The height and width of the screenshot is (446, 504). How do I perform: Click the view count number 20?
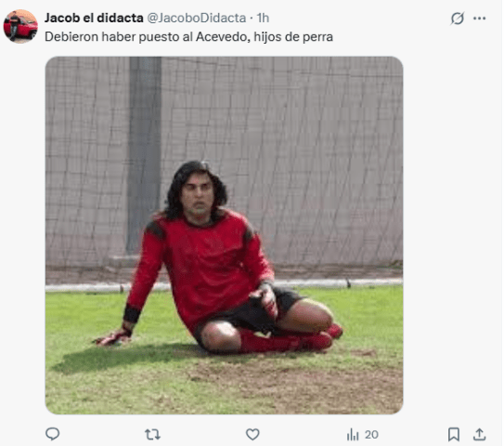371,435
